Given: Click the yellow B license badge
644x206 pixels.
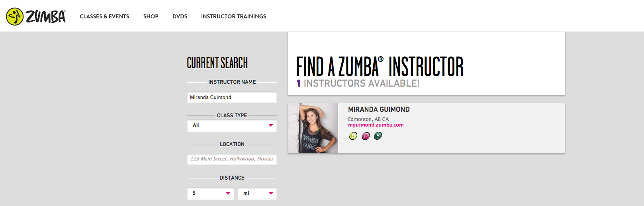Looking at the screenshot, I should tap(353, 136).
